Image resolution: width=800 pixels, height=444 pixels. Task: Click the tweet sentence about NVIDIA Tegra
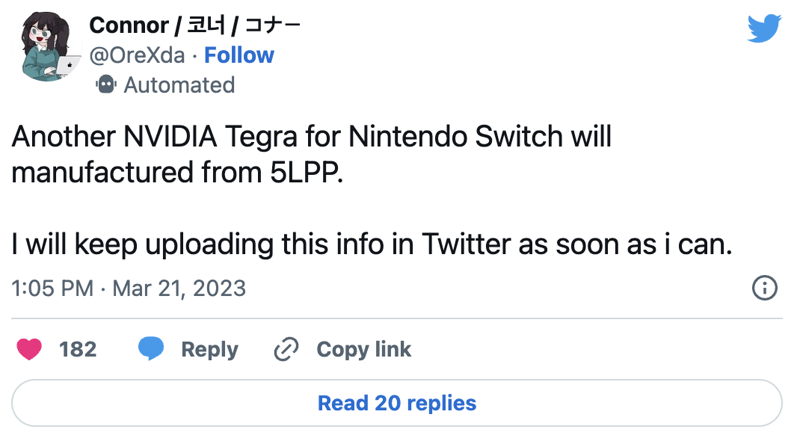pos(311,155)
